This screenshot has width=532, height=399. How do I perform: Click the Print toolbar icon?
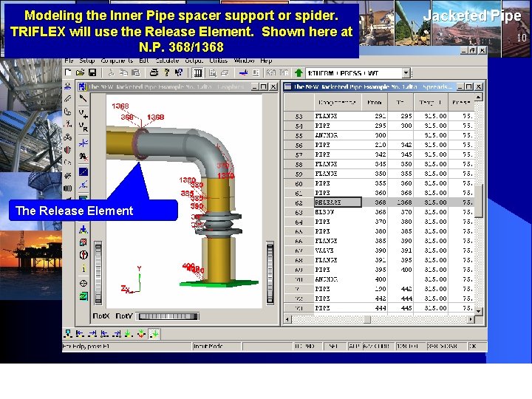pyautogui.click(x=154, y=72)
